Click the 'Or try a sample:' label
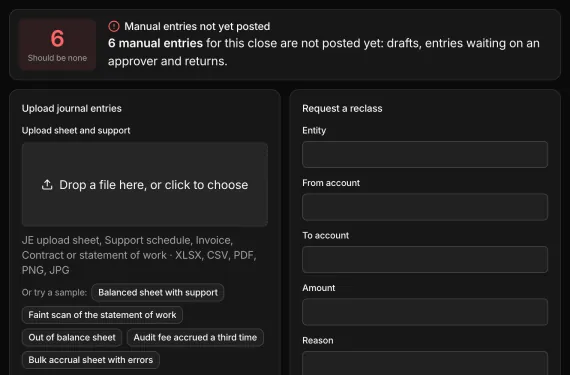Viewport: 570px width, 375px height. pyautogui.click(x=55, y=293)
